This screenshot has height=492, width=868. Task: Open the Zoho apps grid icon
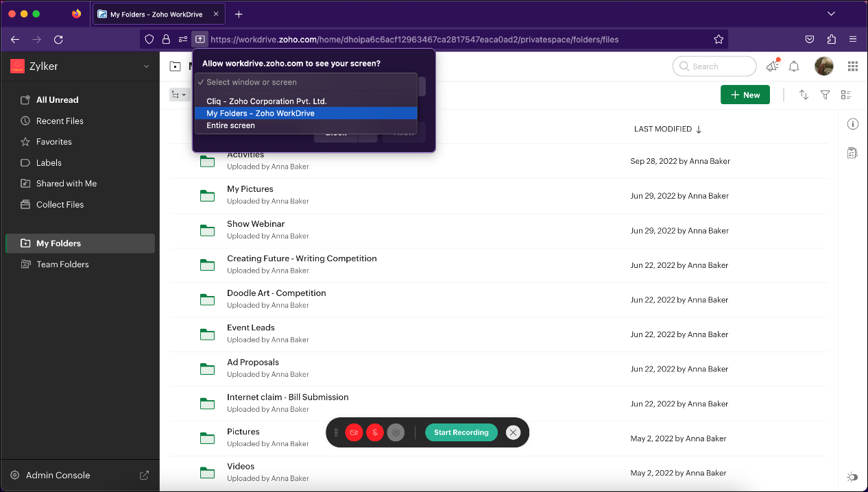(853, 66)
